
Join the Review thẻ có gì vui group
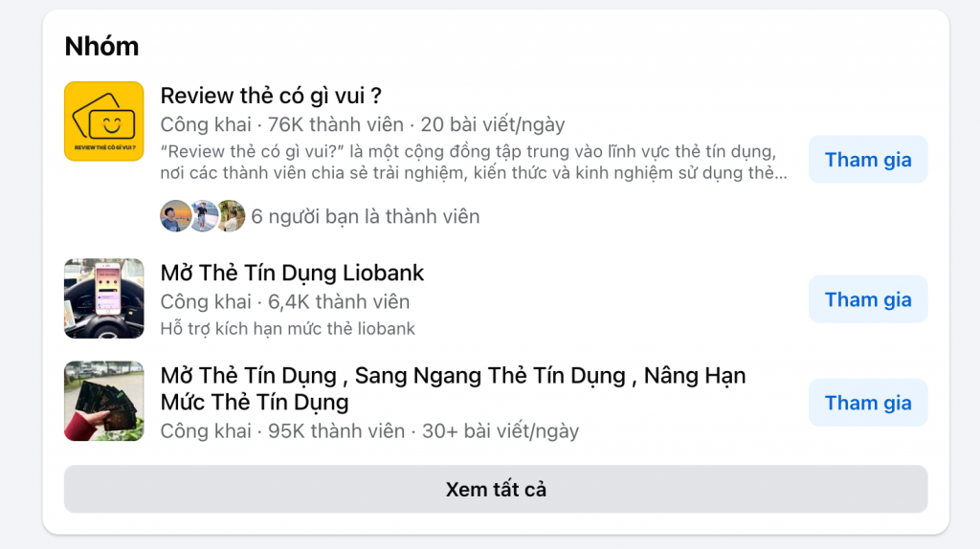[x=868, y=160]
